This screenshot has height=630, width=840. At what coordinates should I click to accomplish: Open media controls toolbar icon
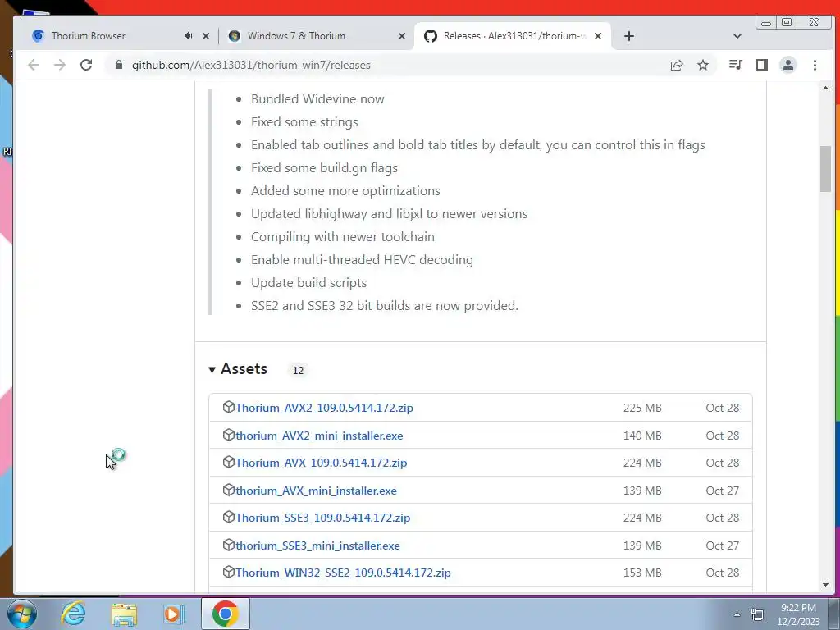[x=736, y=65]
